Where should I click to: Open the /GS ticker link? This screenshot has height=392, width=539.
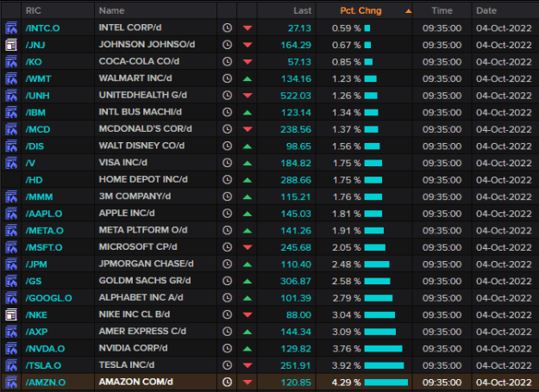[x=34, y=281]
